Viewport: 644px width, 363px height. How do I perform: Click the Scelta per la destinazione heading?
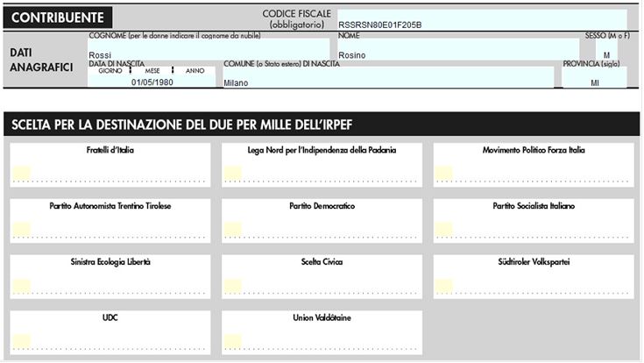click(181, 125)
